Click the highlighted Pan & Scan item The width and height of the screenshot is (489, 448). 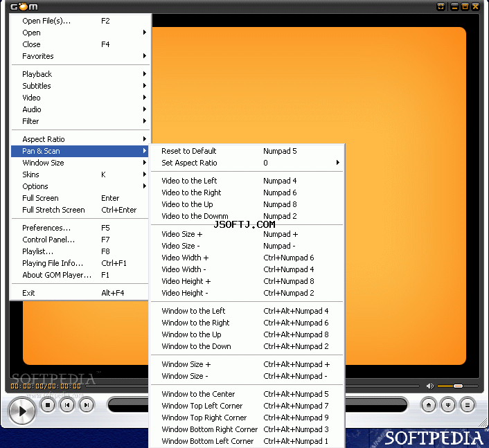[x=80, y=151]
